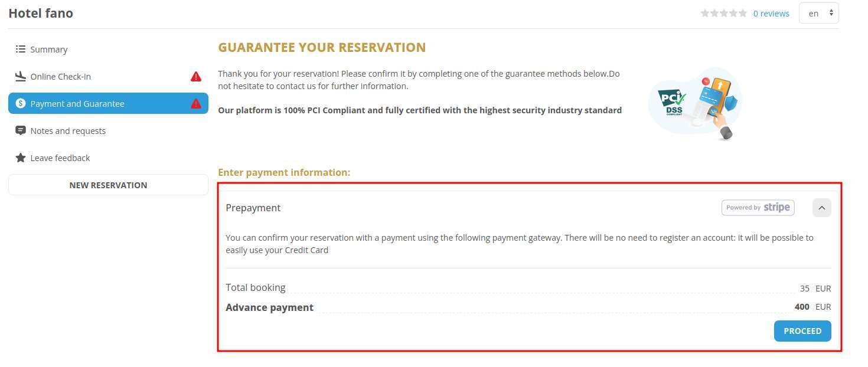The height and width of the screenshot is (367, 868).
Task: Click the star rating next to reviews
Action: coord(724,13)
